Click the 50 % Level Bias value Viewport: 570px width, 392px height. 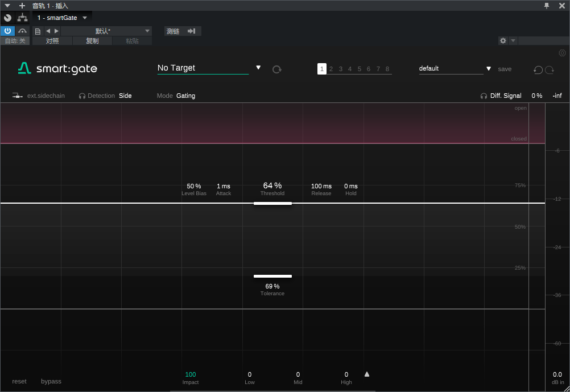194,186
